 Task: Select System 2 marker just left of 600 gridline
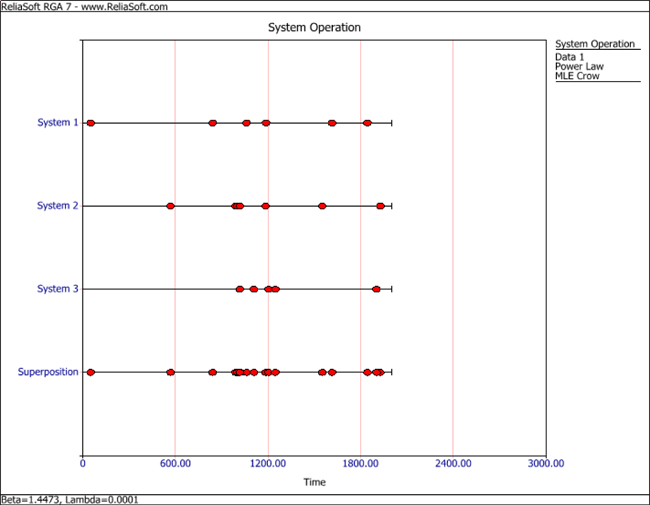tap(170, 206)
